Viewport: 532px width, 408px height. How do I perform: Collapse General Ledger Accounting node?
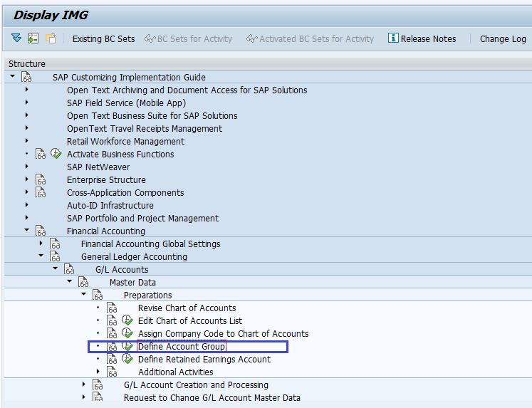[x=41, y=256]
